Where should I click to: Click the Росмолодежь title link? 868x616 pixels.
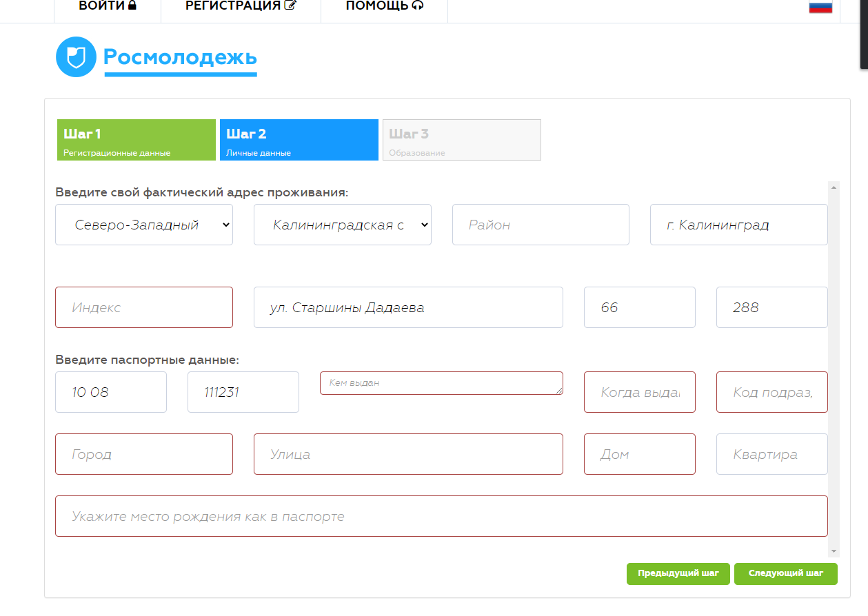(x=180, y=57)
